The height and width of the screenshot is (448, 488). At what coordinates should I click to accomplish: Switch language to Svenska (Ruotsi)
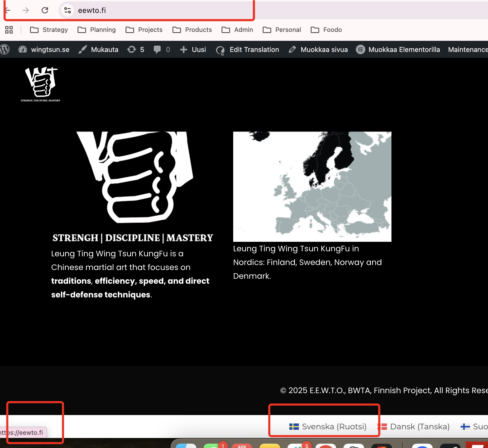click(328, 426)
